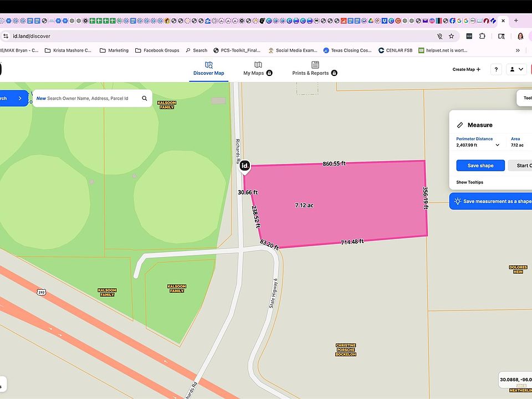Open the question mark help button
The height and width of the screenshot is (399, 532).
tap(496, 70)
